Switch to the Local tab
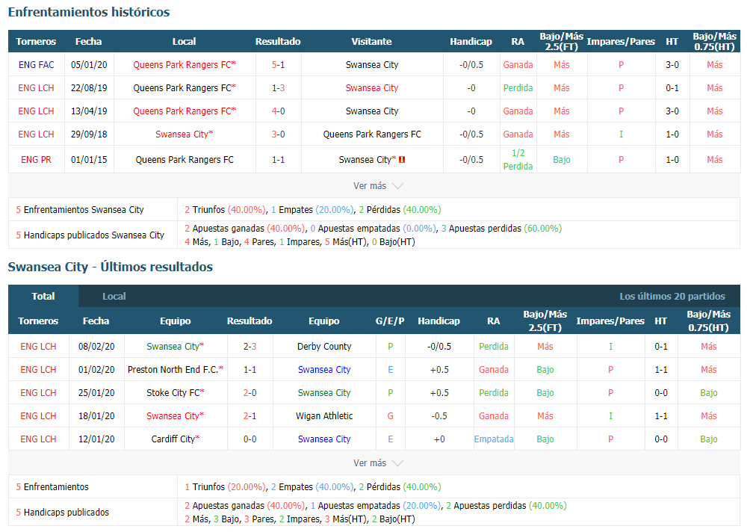The width and height of the screenshot is (756, 532). tap(114, 296)
